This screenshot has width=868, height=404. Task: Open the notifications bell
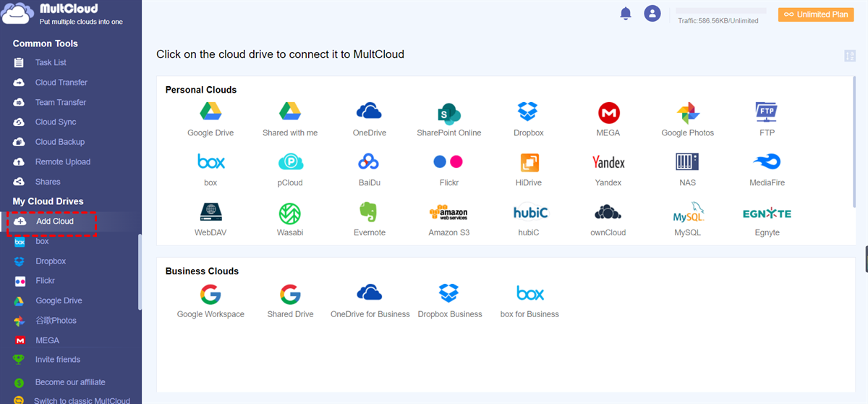point(626,14)
